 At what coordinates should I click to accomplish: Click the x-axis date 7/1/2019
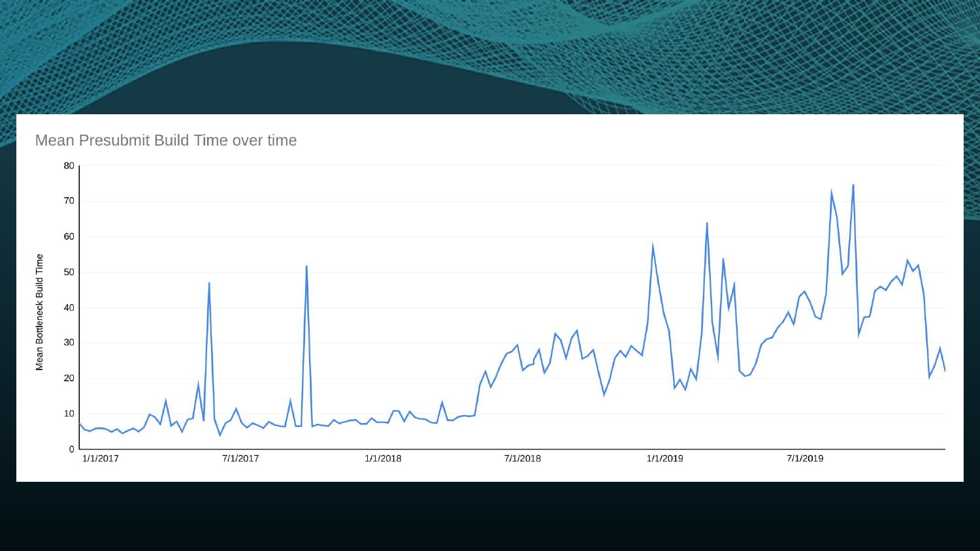(x=805, y=458)
